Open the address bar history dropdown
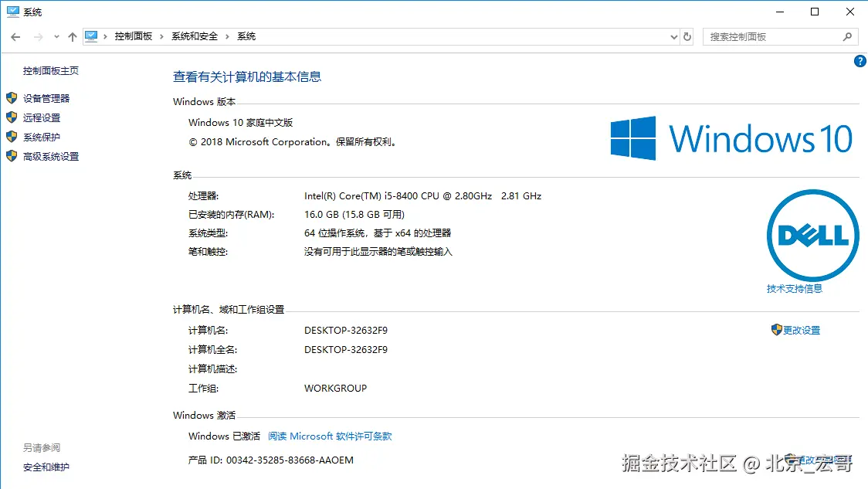This screenshot has height=489, width=868. 673,37
